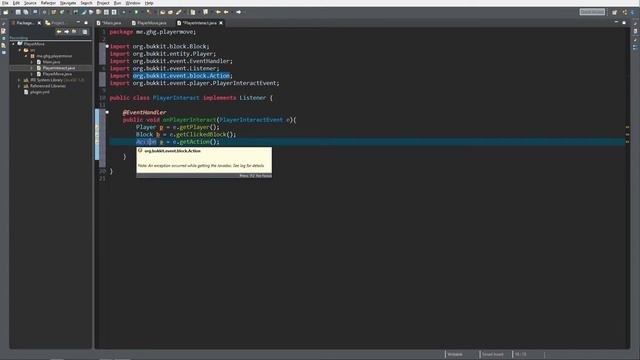
Task: Collapse the src folder node
Action: [20, 50]
